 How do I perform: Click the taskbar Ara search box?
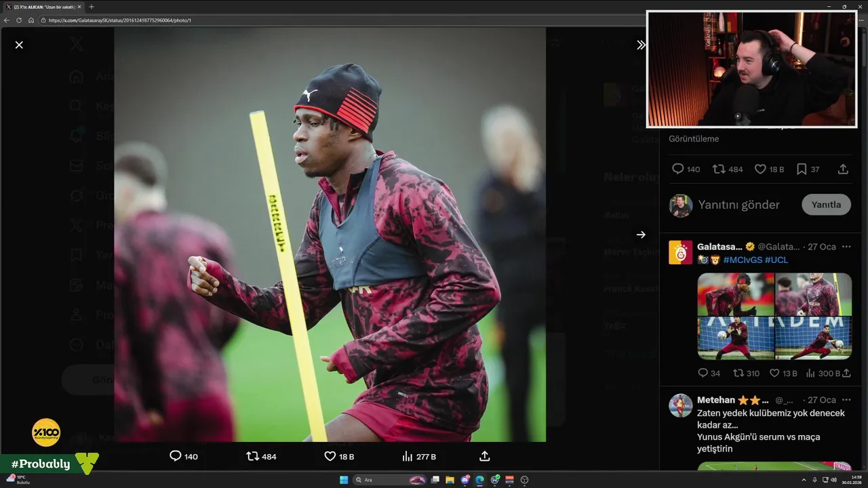click(x=389, y=480)
